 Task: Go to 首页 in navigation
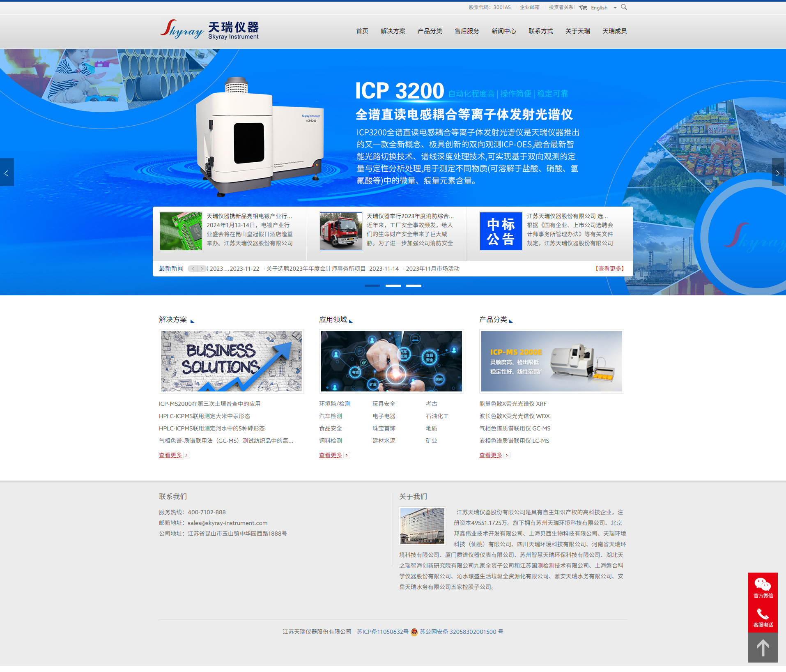coord(362,31)
